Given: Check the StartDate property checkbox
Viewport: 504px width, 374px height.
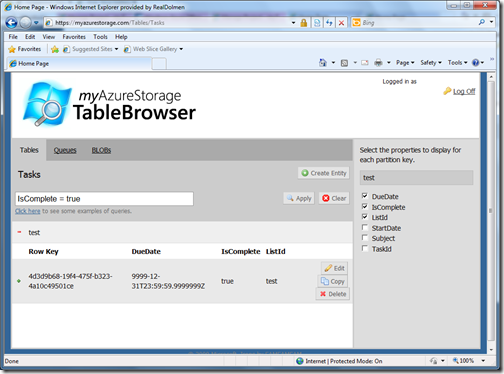Looking at the screenshot, I should [x=365, y=228].
